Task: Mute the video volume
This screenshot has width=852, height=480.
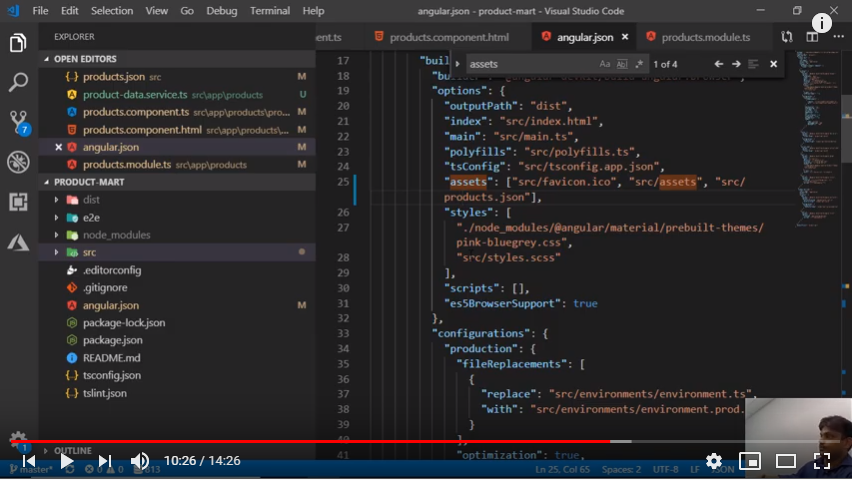Action: click(x=140, y=461)
